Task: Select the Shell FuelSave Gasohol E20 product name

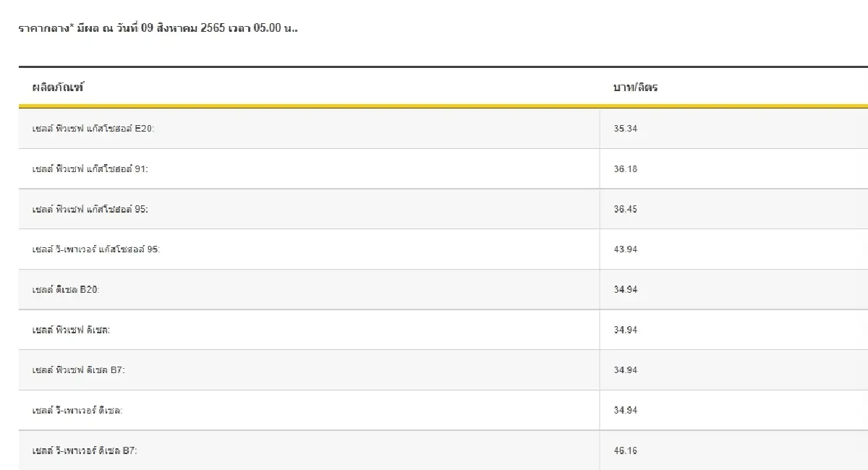Action: 93,129
